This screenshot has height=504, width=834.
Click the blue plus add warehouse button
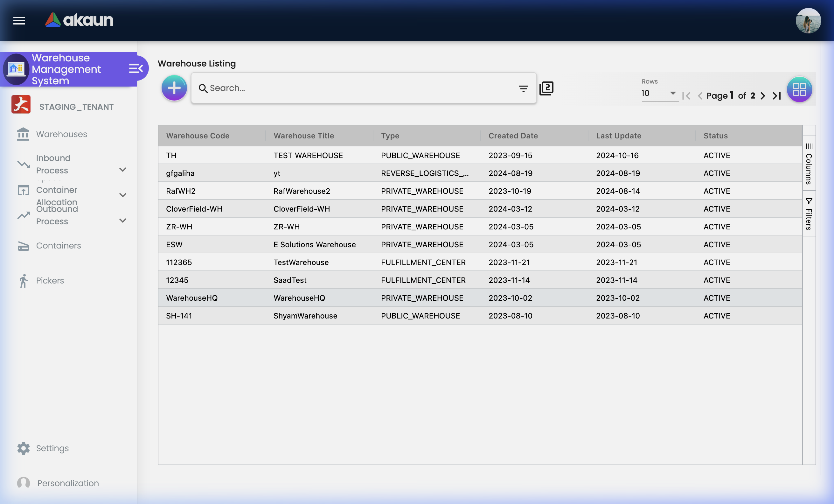[x=174, y=88]
